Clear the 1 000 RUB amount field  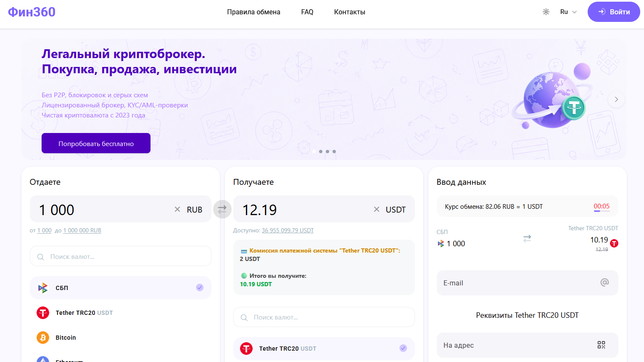pyautogui.click(x=177, y=209)
